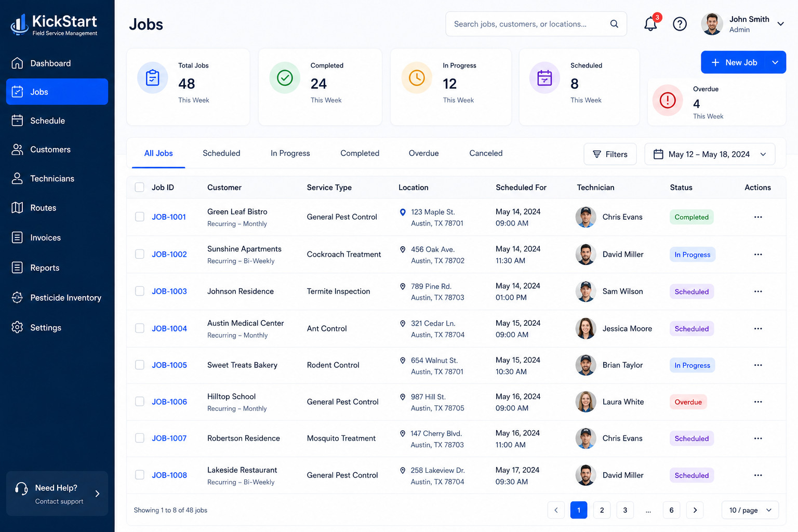
Task: Tick the JOB-1005 row checkbox
Action: tap(140, 365)
